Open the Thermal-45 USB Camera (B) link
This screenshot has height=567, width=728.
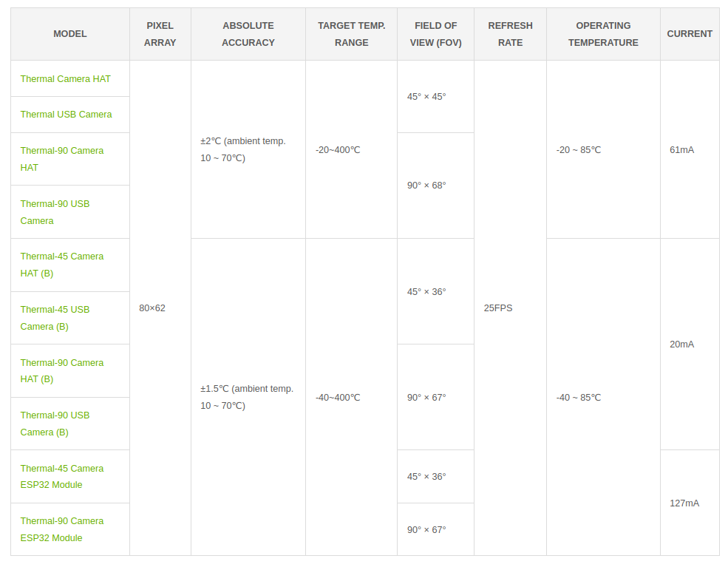tap(55, 318)
